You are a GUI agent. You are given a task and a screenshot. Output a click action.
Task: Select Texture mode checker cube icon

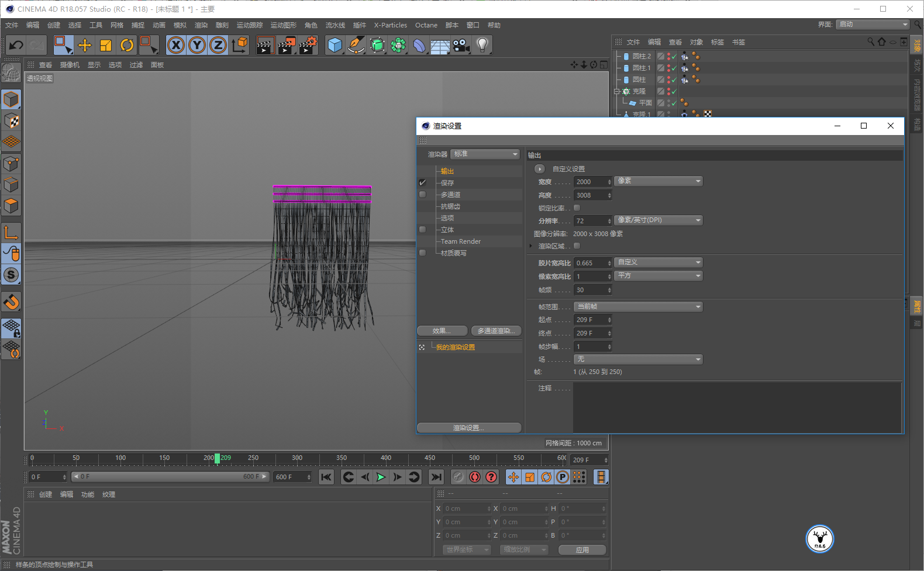11,121
